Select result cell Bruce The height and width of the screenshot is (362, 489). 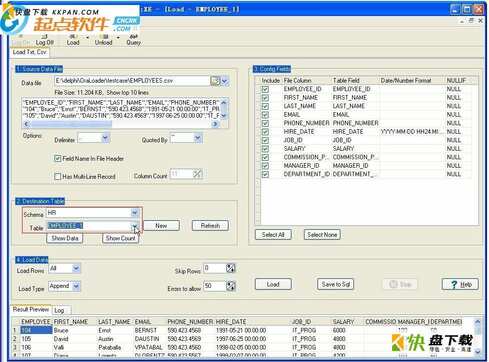(75, 330)
